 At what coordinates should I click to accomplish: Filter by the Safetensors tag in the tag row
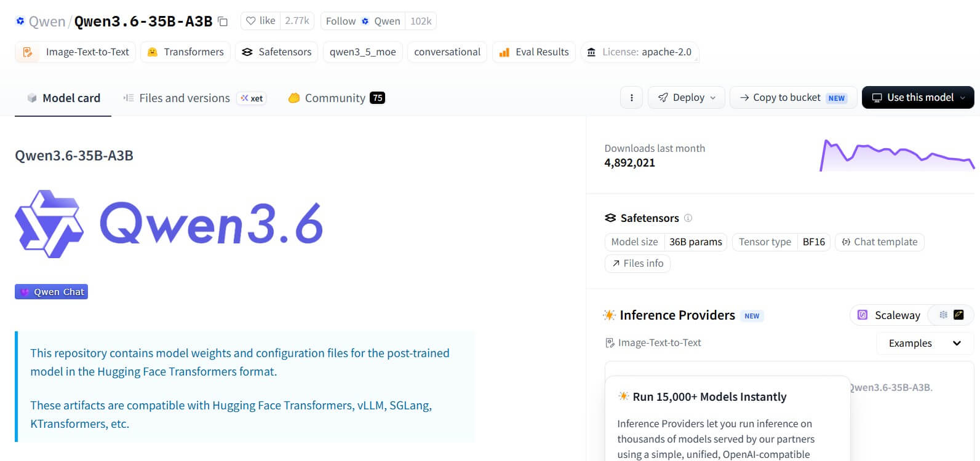click(276, 52)
